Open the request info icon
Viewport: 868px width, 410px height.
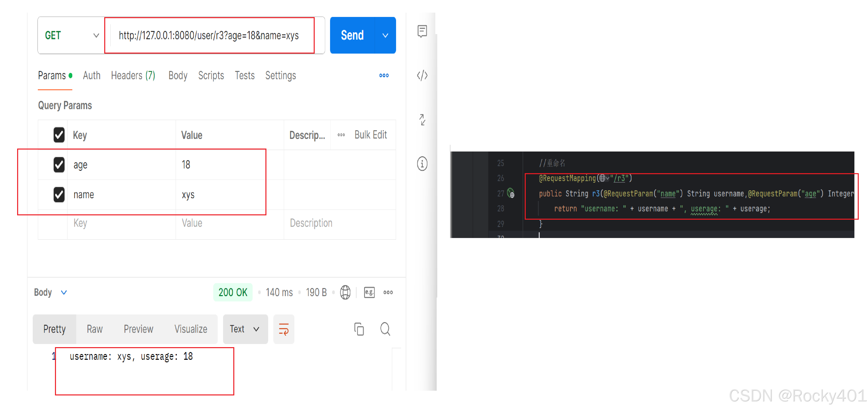point(422,164)
